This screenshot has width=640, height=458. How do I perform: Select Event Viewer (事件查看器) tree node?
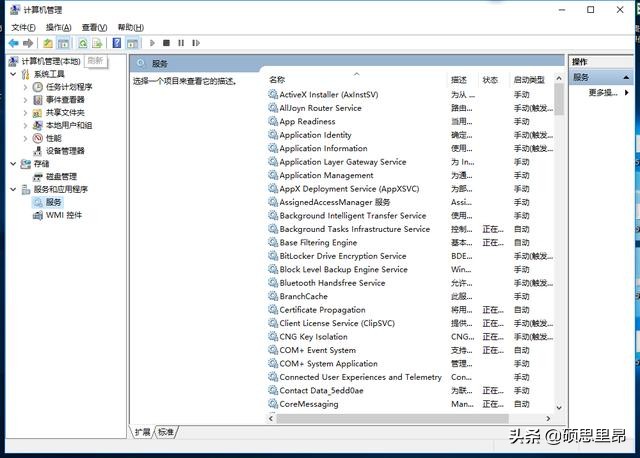coord(65,100)
